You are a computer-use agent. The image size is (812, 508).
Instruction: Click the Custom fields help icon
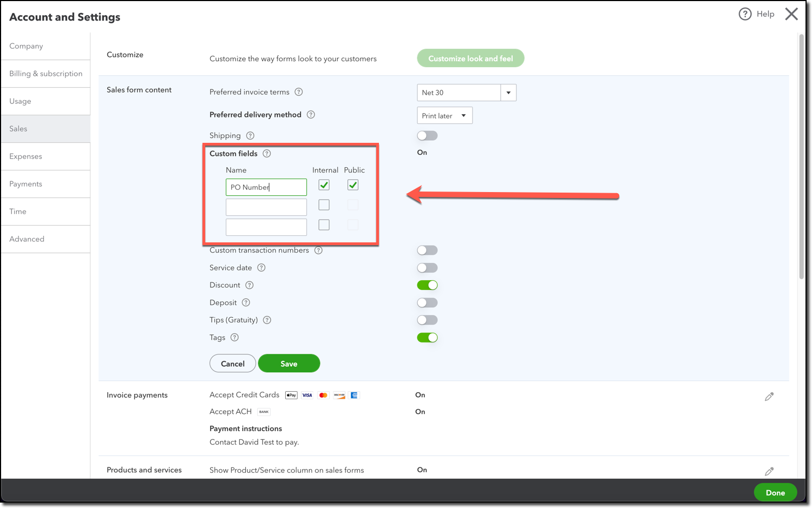(x=266, y=154)
